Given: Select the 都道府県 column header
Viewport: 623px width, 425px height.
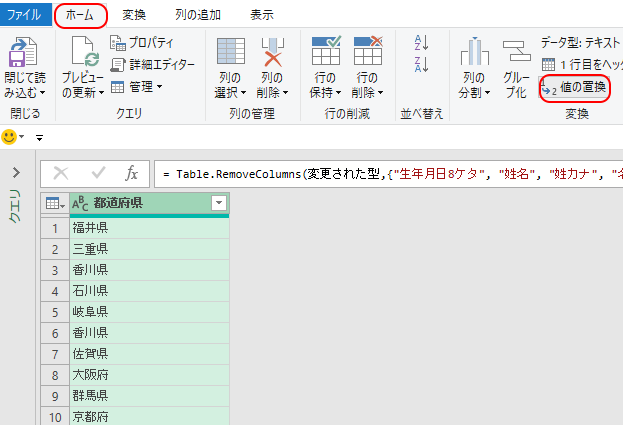Looking at the screenshot, I should coord(149,204).
